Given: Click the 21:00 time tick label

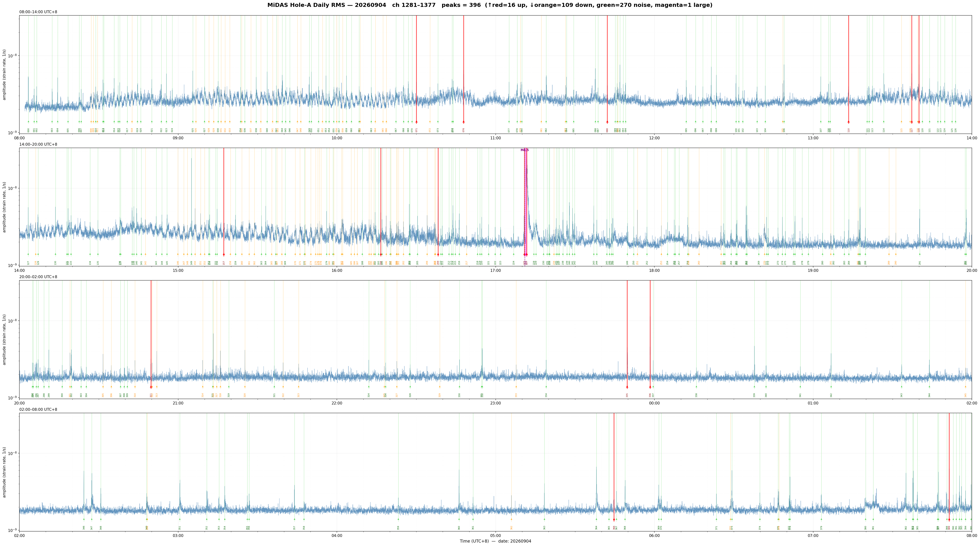Looking at the screenshot, I should pos(178,403).
